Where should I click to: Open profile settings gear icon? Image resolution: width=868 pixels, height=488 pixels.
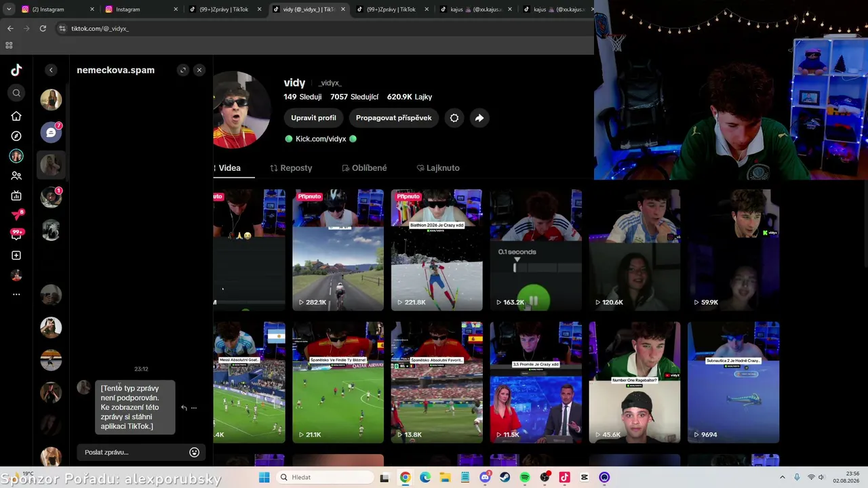click(454, 118)
